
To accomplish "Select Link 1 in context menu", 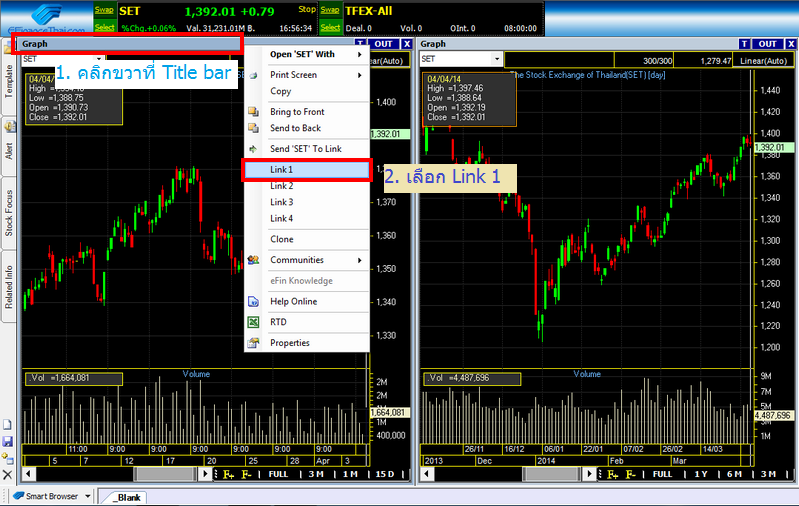I will tap(307, 170).
